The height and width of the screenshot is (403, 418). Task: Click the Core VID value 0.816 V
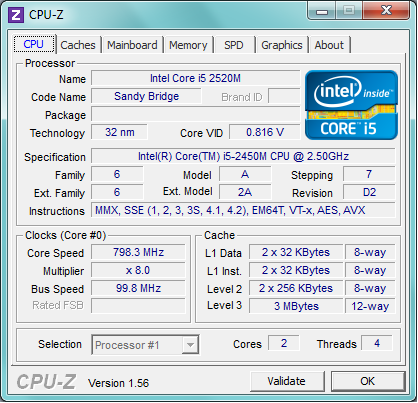[x=265, y=132]
